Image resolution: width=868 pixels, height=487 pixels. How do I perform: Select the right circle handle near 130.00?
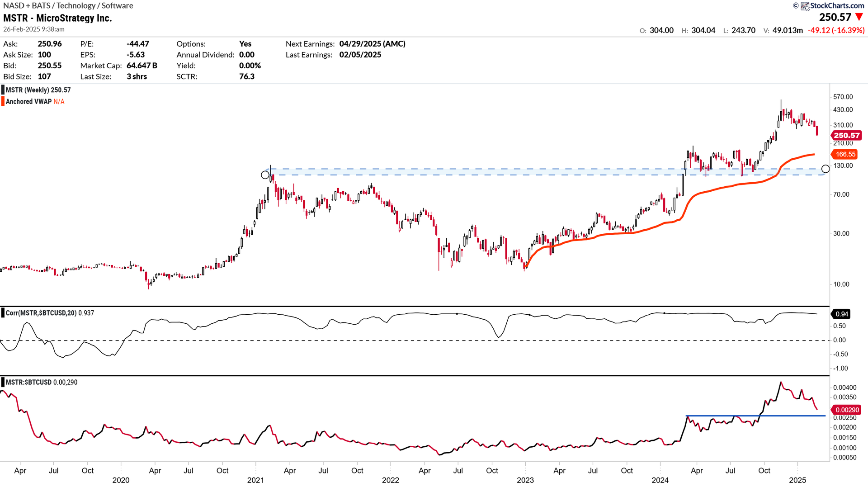[826, 169]
